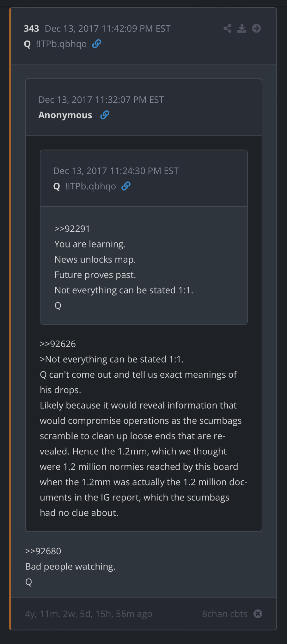Download post 343 using the download icon
Image resolution: width=287 pixels, height=644 pixels.
click(x=242, y=29)
